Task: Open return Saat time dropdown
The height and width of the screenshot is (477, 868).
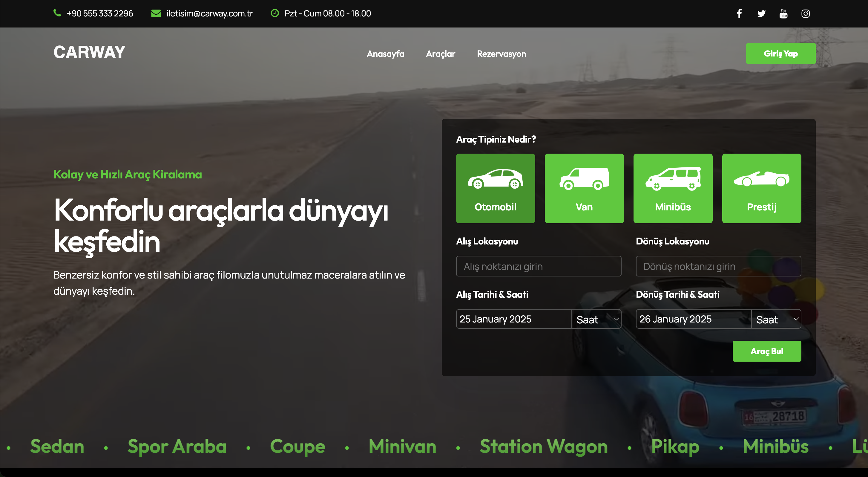Action: (x=776, y=319)
